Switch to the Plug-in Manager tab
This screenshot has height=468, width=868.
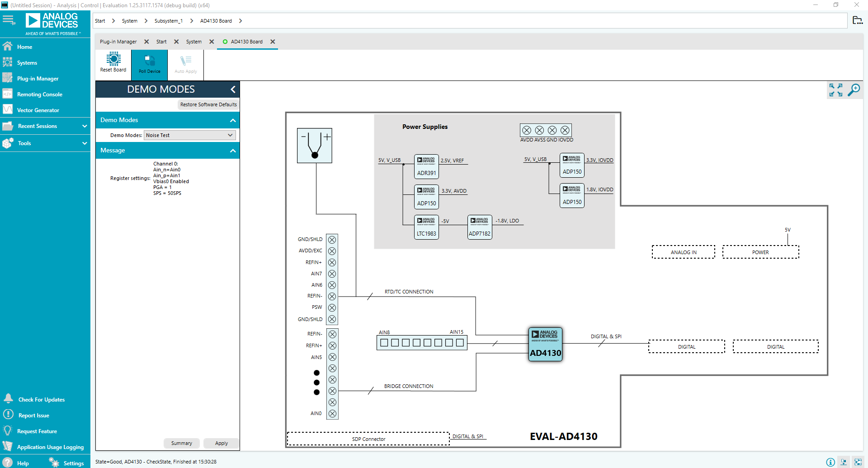tap(118, 42)
